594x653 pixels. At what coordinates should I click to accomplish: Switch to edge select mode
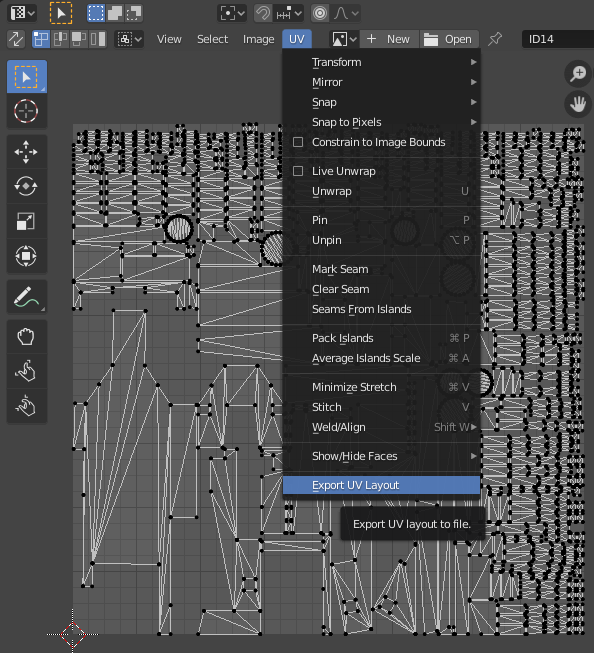click(60, 39)
